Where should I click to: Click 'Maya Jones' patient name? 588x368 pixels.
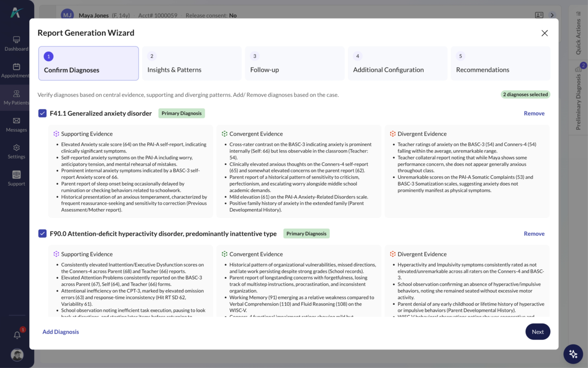[x=94, y=15]
